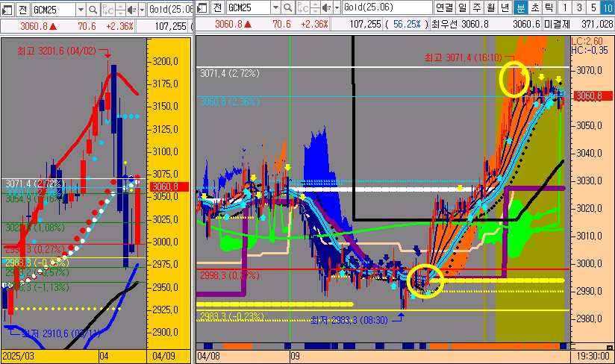Switch to 일 daily chart period
The width and height of the screenshot is (615, 364).
[x=463, y=7]
